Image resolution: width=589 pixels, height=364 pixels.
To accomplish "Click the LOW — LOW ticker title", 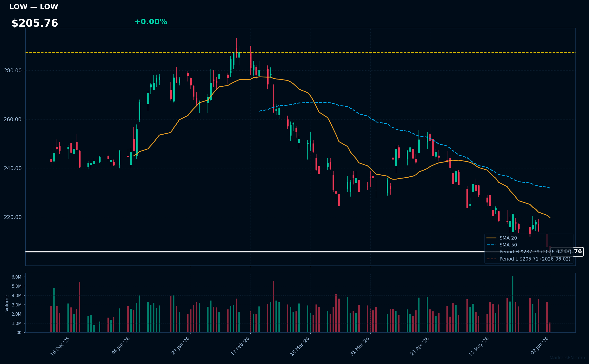I will pyautogui.click(x=34, y=7).
